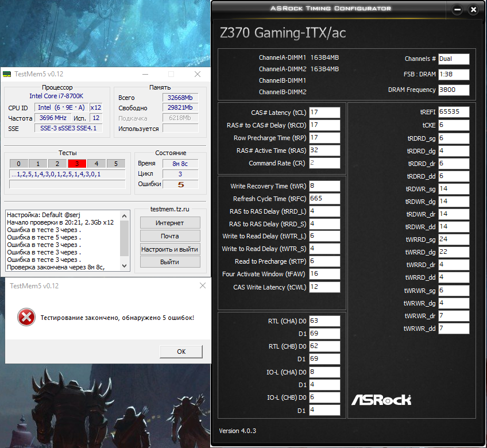The height and width of the screenshot is (448, 487).
Task: Click the RTL (CHA) D0 field
Action: coord(324,321)
